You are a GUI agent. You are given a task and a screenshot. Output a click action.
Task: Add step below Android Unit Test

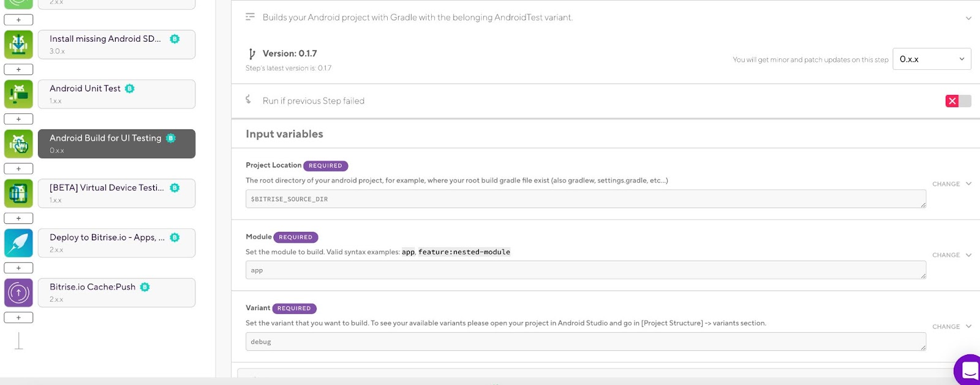point(18,119)
